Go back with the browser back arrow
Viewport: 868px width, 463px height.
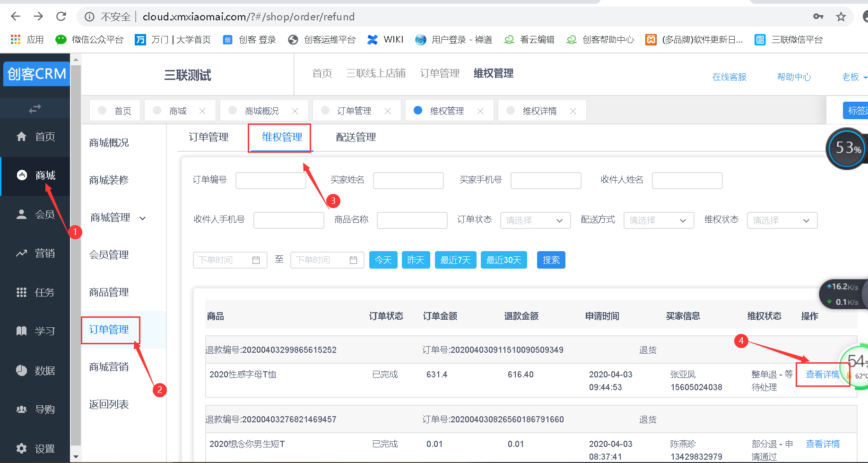pyautogui.click(x=16, y=17)
